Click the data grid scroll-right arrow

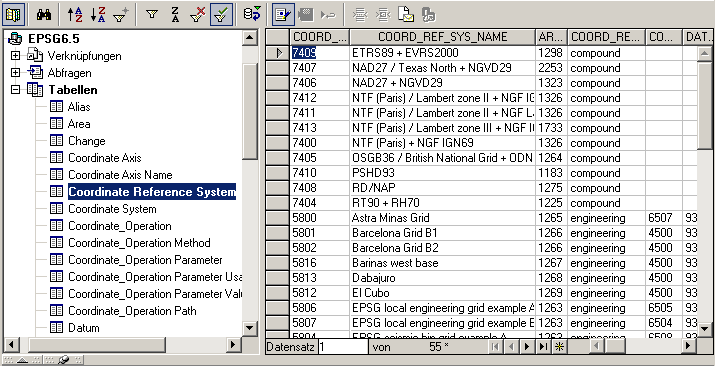coord(689,346)
